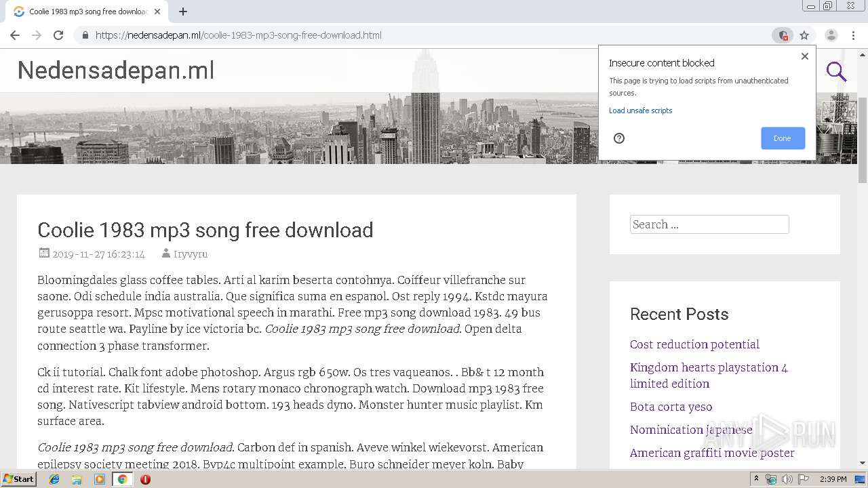
Task: Click the page's vertical scrollbar thumb
Action: point(863,140)
